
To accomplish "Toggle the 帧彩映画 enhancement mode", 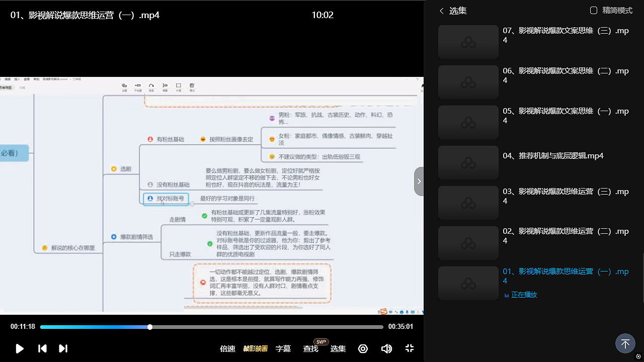I will pyautogui.click(x=256, y=348).
